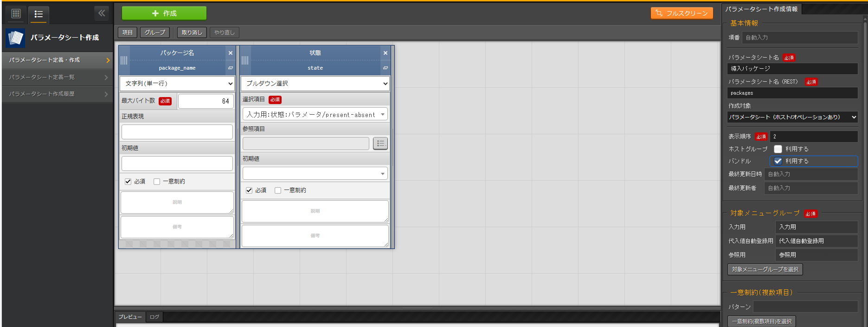Click 対象メニューグループを選択 button

(765, 269)
